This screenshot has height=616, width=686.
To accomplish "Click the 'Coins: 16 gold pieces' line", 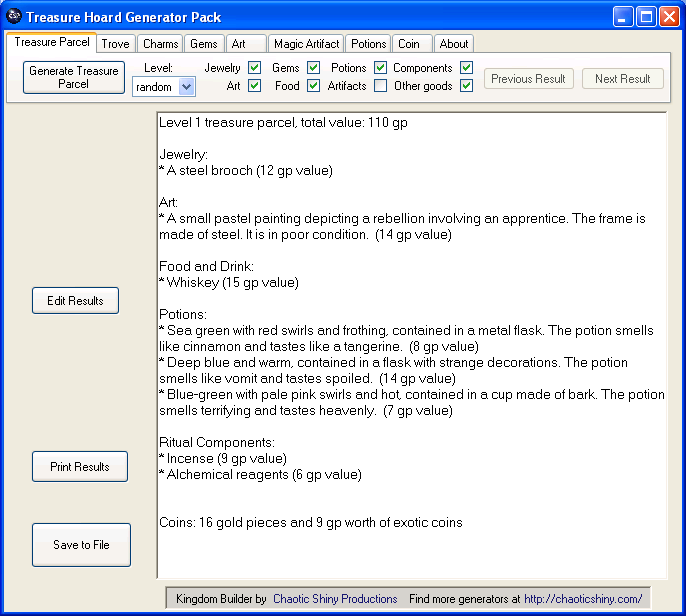I will click(311, 522).
